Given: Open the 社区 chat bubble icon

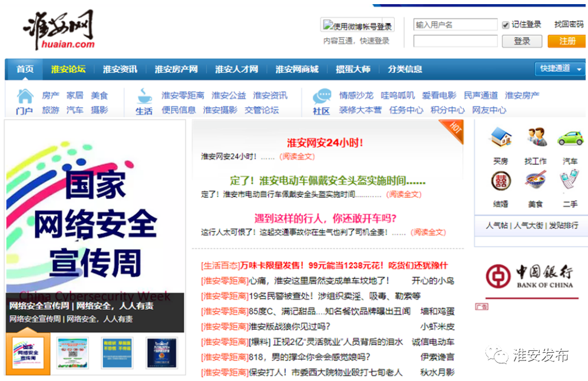Looking at the screenshot, I should 322,96.
